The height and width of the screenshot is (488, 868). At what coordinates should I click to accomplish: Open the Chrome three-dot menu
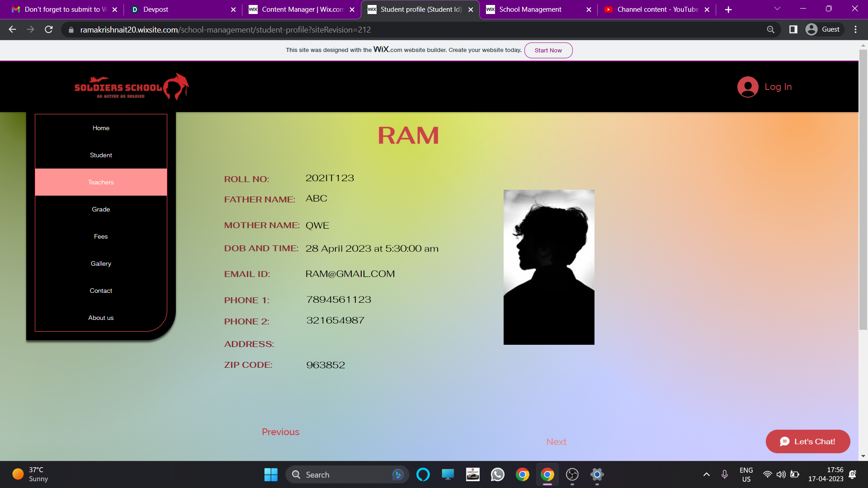coord(855,30)
